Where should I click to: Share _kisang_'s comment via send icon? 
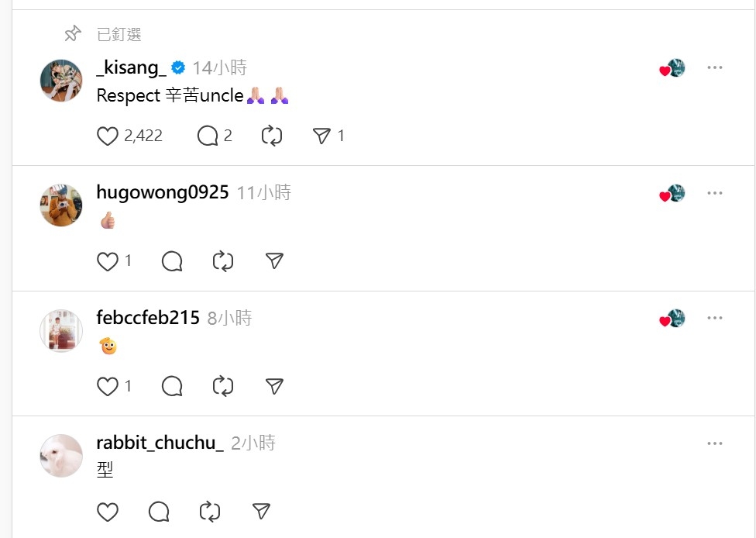(321, 136)
